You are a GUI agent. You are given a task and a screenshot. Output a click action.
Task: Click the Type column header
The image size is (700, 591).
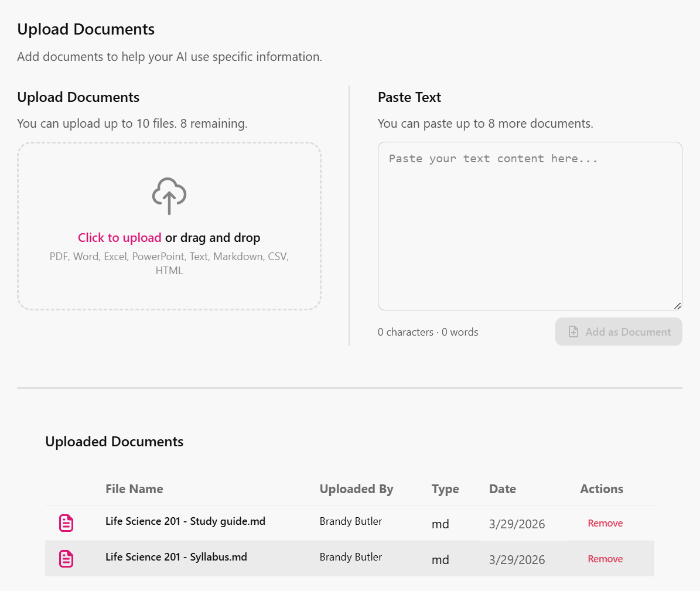pos(445,488)
